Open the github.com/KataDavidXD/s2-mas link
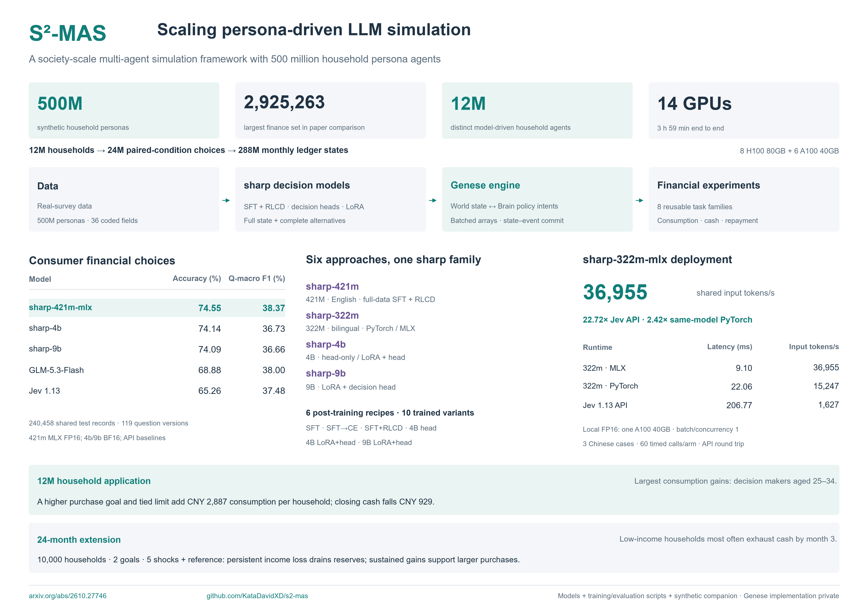This screenshot has width=868, height=614. [257, 596]
